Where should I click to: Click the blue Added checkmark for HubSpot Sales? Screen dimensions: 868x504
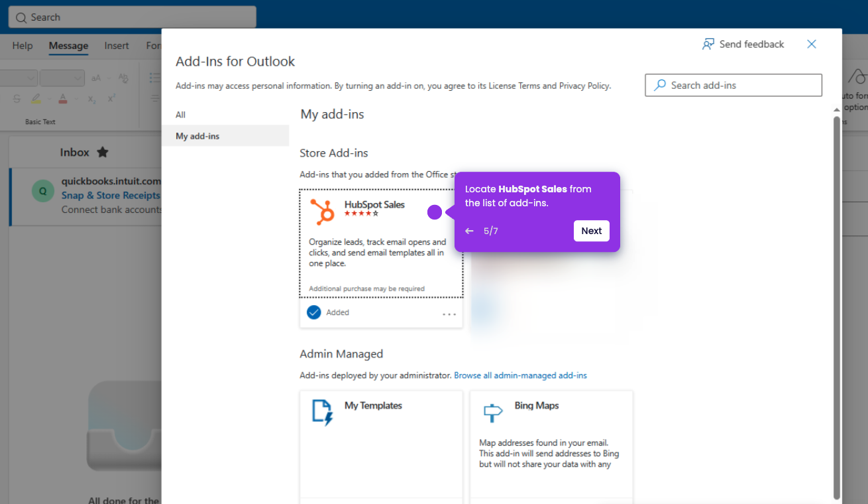(314, 312)
